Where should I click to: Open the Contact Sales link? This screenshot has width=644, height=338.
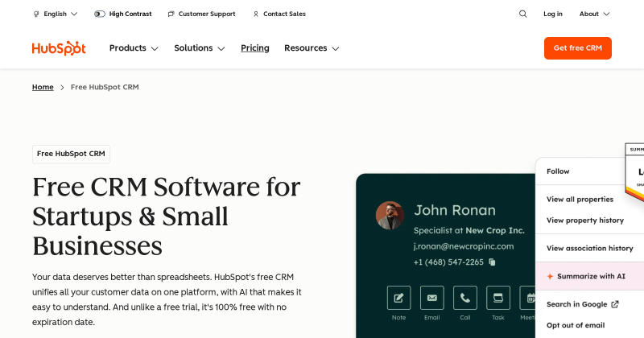tap(279, 14)
